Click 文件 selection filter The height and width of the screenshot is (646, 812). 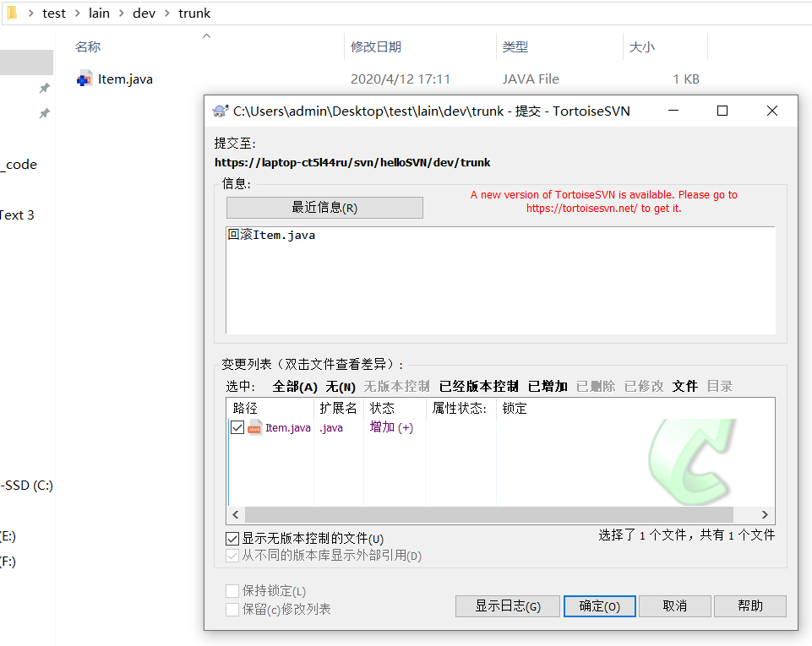click(685, 387)
